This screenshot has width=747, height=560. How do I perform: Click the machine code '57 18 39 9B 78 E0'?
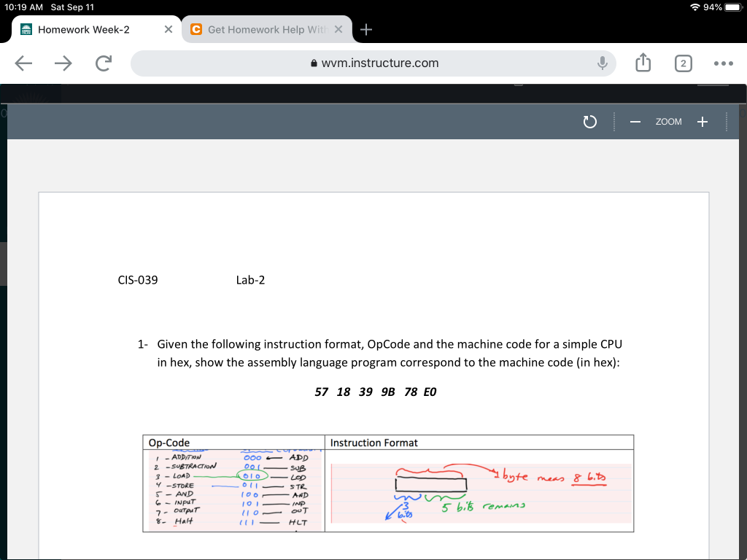pyautogui.click(x=375, y=392)
